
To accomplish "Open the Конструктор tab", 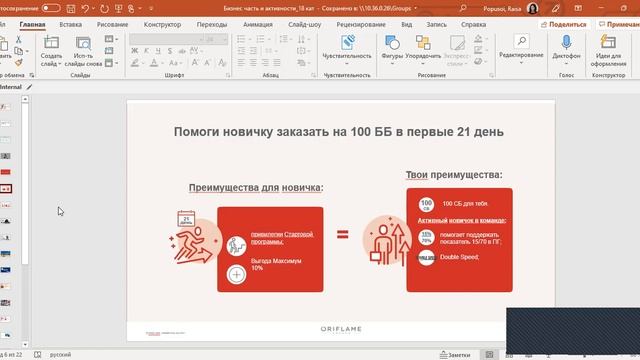I will [162, 24].
